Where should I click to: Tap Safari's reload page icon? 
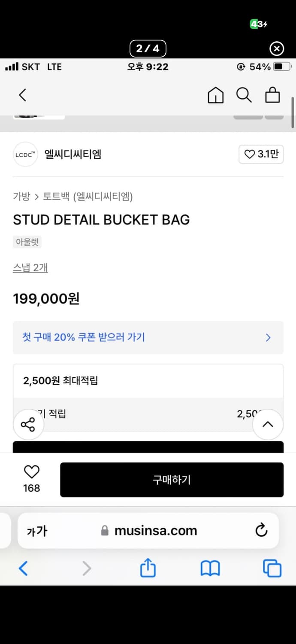click(262, 530)
